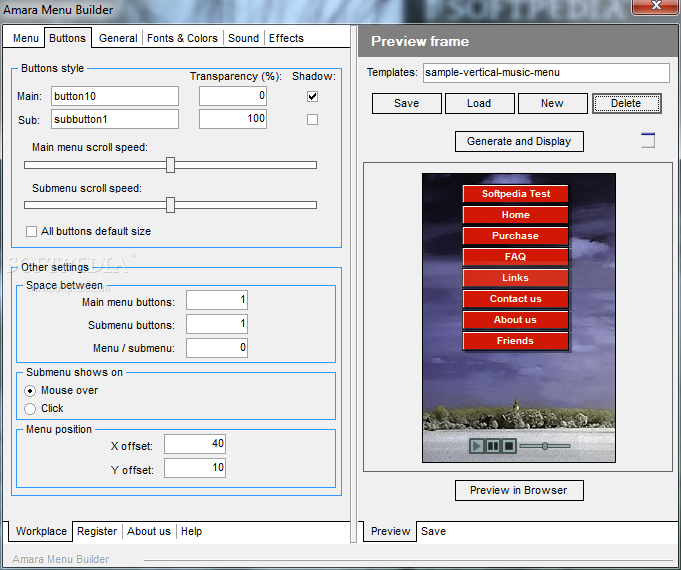Screen dimensions: 681x570
Task: Check All buttons default size
Action: point(31,231)
